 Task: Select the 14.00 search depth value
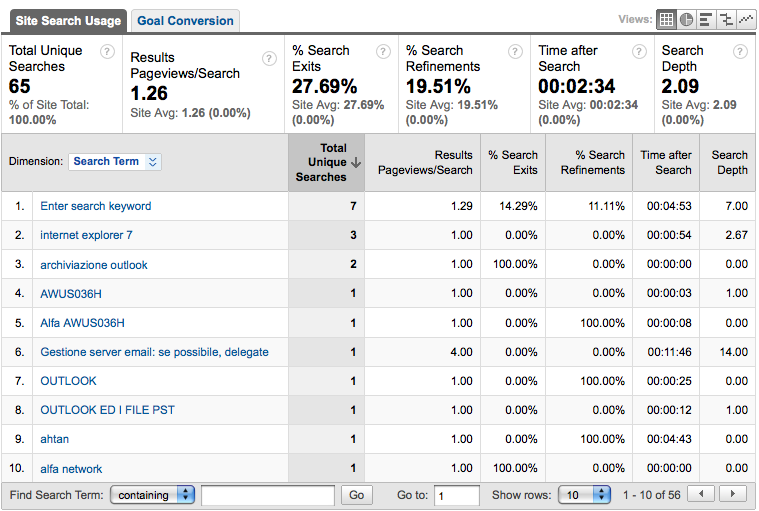click(x=734, y=352)
